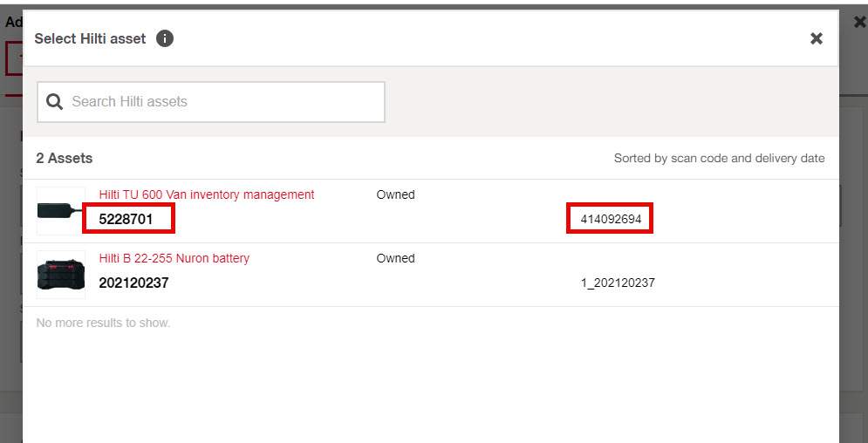Click Owned status in the TU 600 row
The width and height of the screenshot is (868, 443).
[395, 194]
